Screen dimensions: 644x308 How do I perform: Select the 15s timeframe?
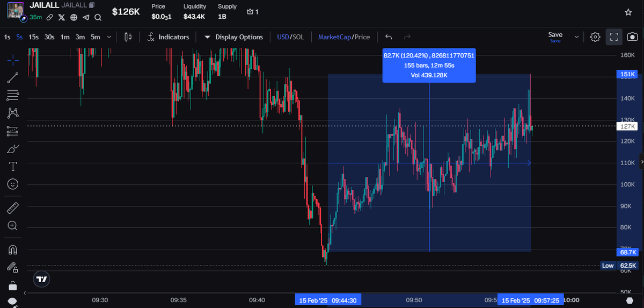33,37
